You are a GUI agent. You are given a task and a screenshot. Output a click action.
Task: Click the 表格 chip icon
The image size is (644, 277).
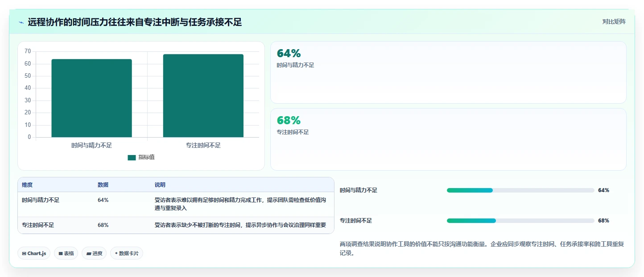[x=61, y=253]
